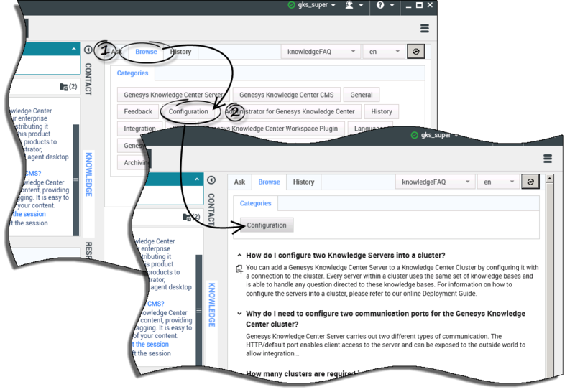Viewport: 575px width, 392px height.
Task: Open gks_super user dropdown in back window
Action: point(316,5)
